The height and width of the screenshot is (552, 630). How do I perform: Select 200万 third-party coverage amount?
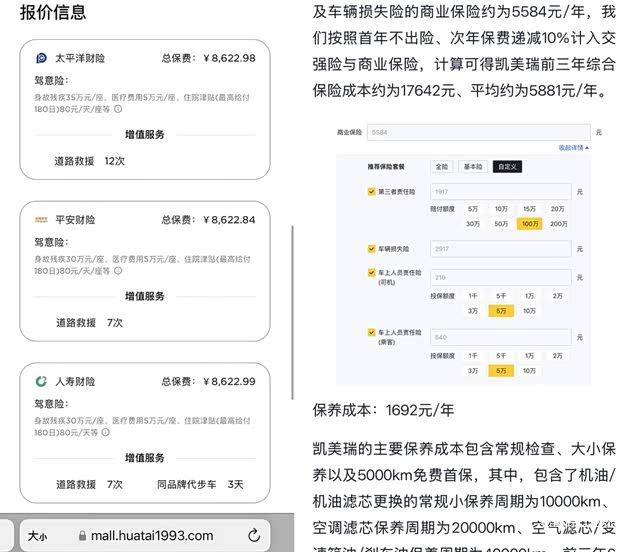(557, 223)
